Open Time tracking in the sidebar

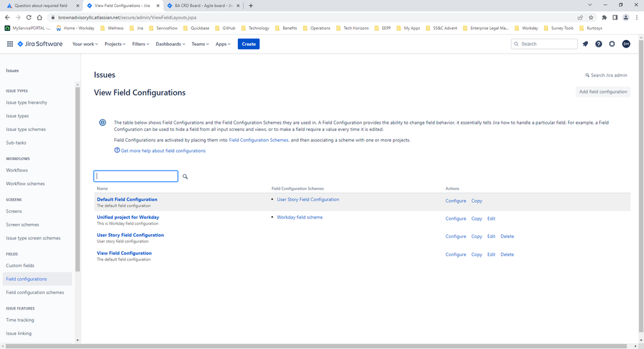click(x=20, y=320)
